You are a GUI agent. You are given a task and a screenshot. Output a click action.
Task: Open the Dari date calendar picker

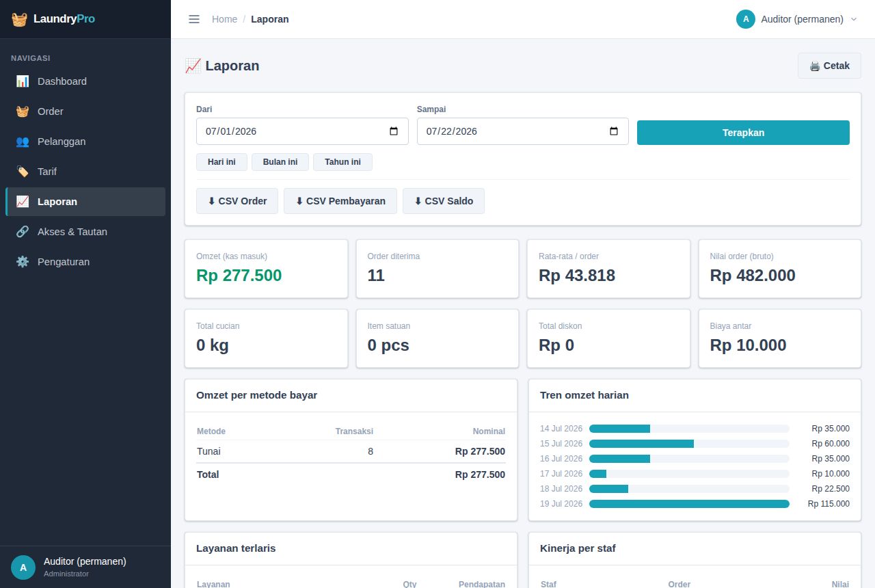pyautogui.click(x=394, y=131)
